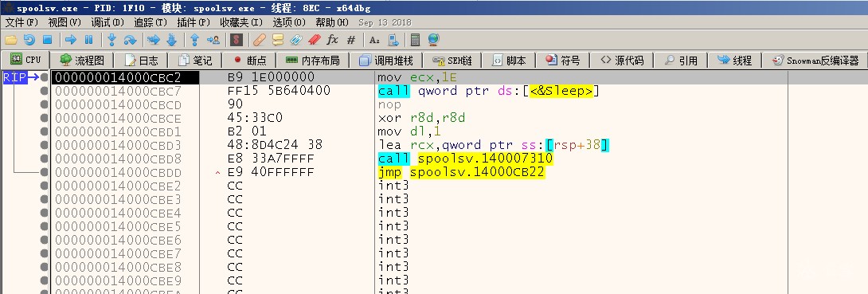This screenshot has width=868, height=294.
Task: Show bookmarks with the red tag icon
Action: [x=314, y=40]
